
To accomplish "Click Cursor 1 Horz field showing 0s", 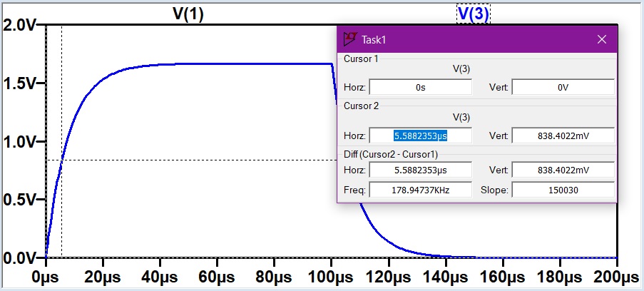I will coord(420,88).
